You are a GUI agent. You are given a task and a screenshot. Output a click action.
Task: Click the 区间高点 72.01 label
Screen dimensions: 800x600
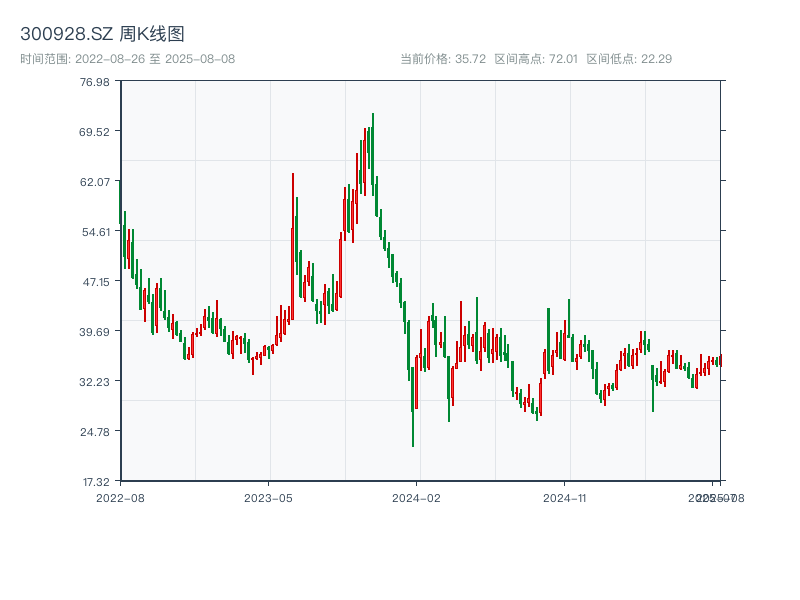click(536, 59)
